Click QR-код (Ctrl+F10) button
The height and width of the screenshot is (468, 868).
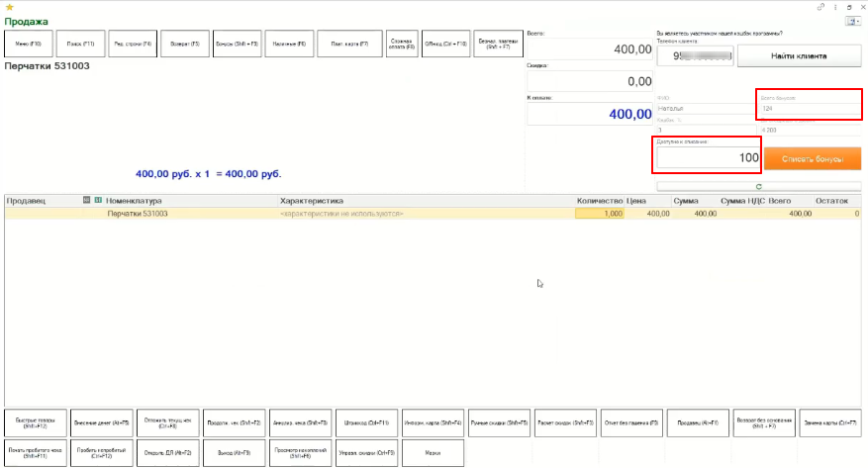445,44
